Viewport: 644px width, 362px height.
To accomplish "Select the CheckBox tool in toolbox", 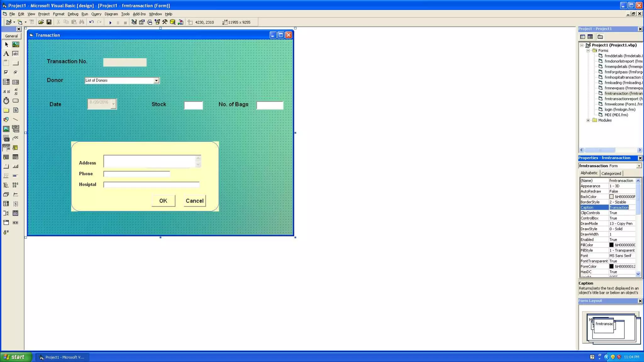I will click(x=6, y=73).
